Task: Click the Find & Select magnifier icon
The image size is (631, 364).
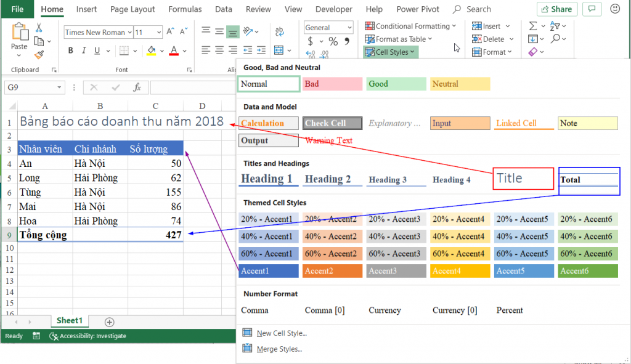Action: click(x=555, y=39)
